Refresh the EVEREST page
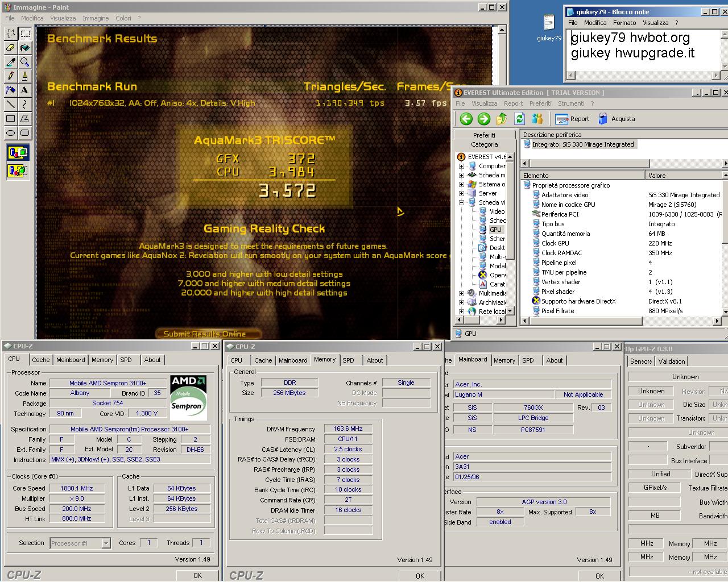This screenshot has width=728, height=582. click(x=519, y=119)
